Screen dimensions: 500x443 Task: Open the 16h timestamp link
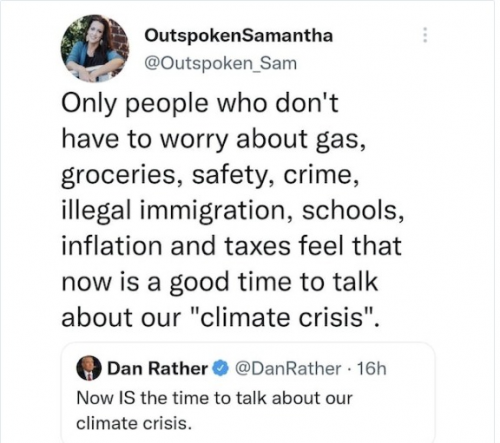tap(371, 369)
